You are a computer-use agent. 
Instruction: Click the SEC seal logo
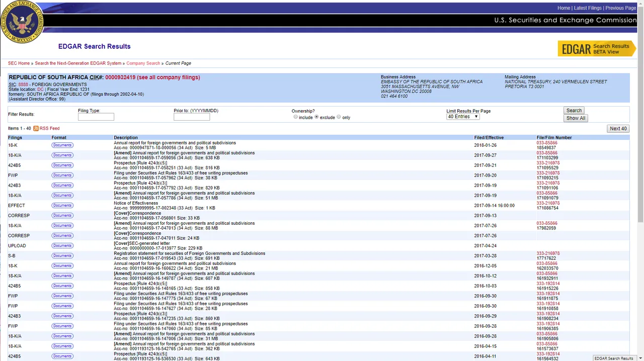[21, 21]
